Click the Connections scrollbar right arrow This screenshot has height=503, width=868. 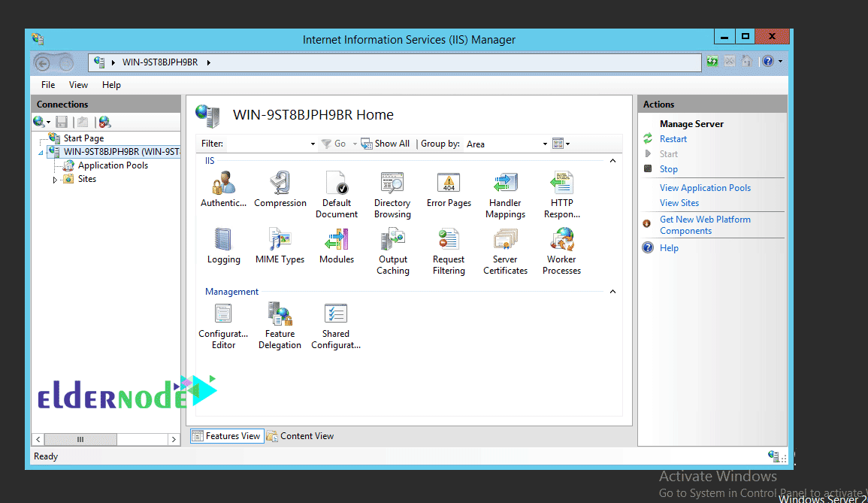pyautogui.click(x=174, y=439)
